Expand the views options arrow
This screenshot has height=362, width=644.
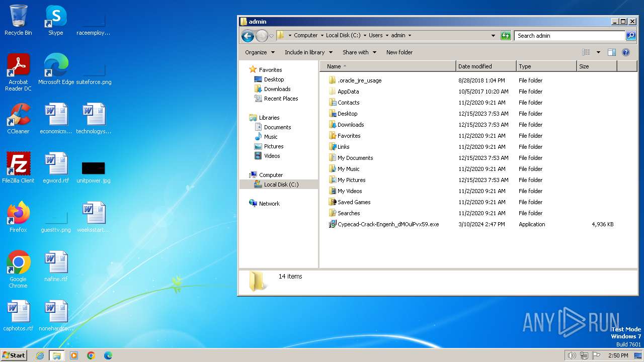[598, 52]
